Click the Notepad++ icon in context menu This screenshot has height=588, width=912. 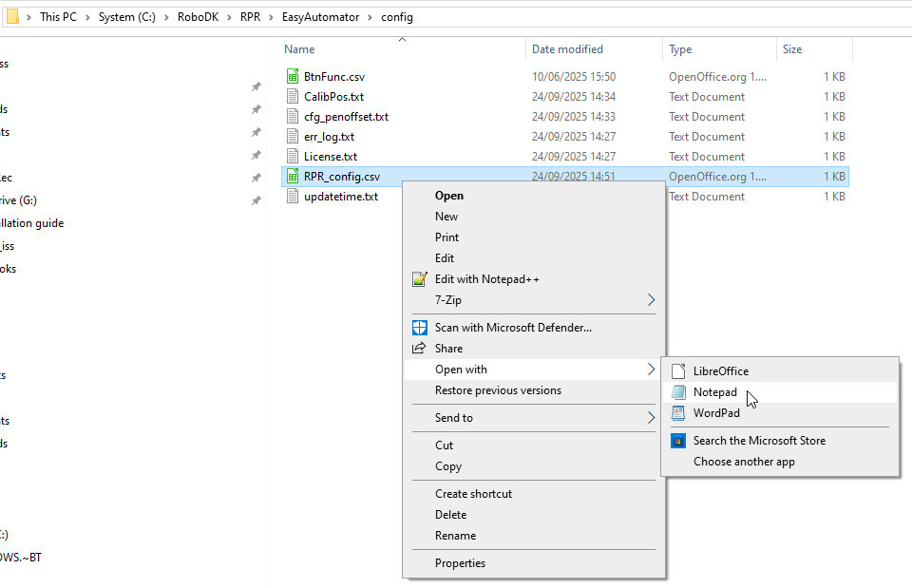click(420, 279)
